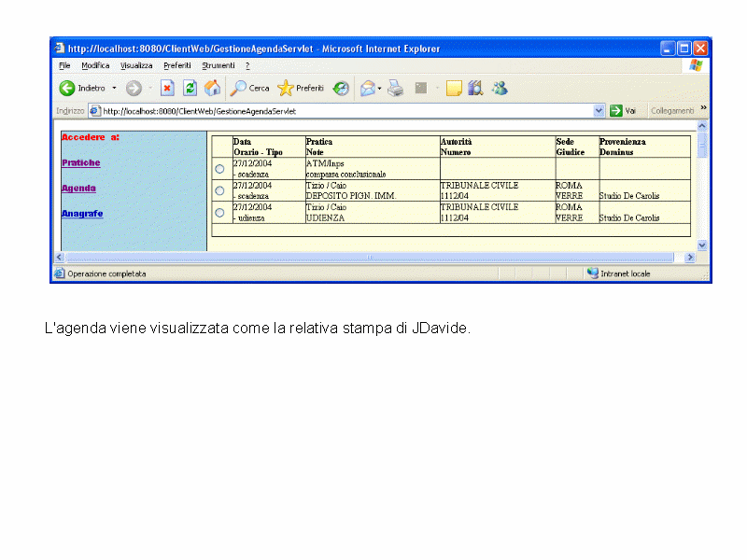Click the vertical scrollbar thumb
This screenshot has width=747, height=560.
pyautogui.click(x=702, y=145)
